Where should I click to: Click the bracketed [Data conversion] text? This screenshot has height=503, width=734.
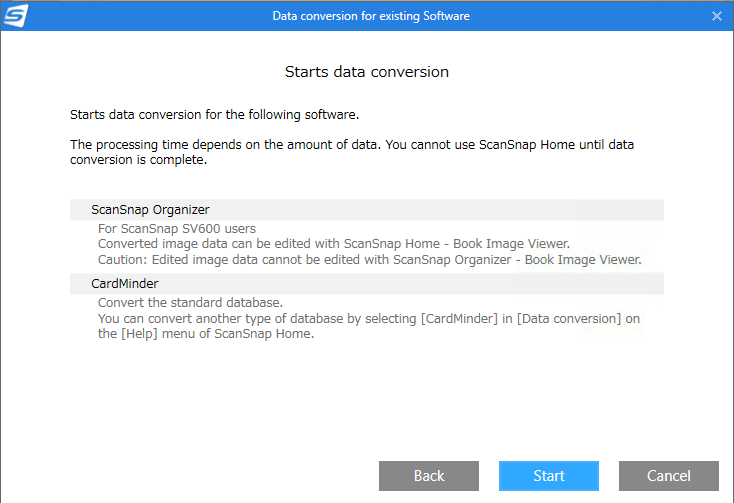point(550,319)
